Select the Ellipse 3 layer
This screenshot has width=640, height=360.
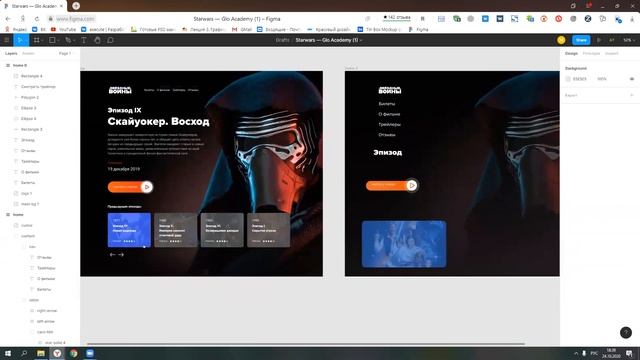(29, 108)
